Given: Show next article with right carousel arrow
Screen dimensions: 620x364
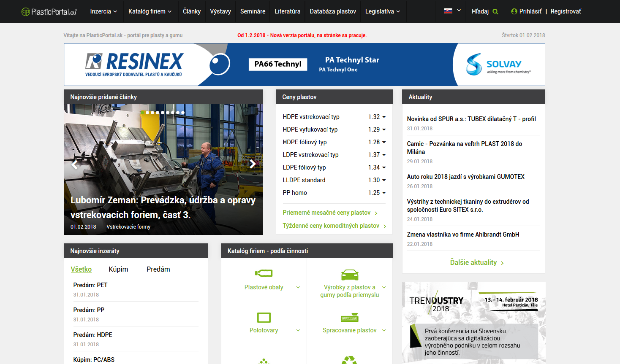Looking at the screenshot, I should [253, 164].
